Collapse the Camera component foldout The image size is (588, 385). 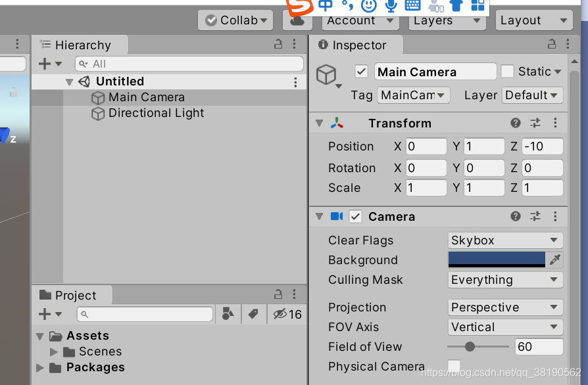click(320, 216)
